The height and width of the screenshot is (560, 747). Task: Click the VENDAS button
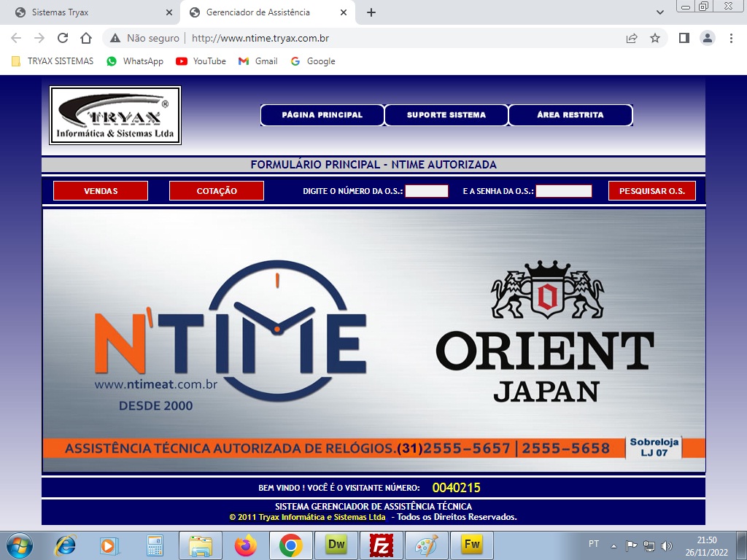(101, 191)
